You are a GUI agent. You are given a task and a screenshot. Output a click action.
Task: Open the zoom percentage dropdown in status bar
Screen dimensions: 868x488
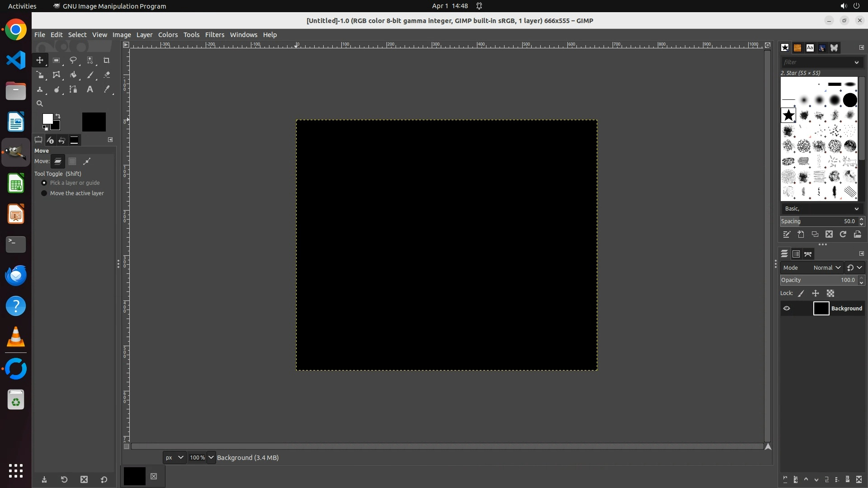coord(211,457)
